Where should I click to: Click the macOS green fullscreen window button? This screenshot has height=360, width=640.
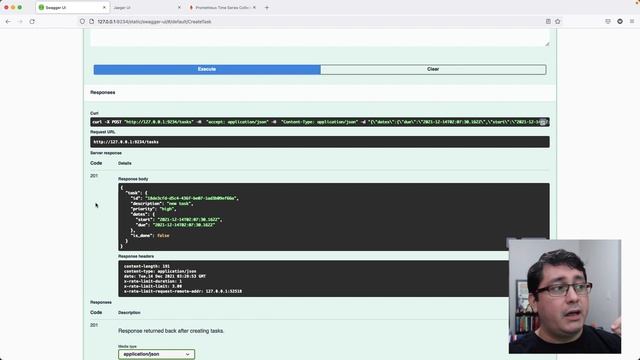(x=20, y=7)
